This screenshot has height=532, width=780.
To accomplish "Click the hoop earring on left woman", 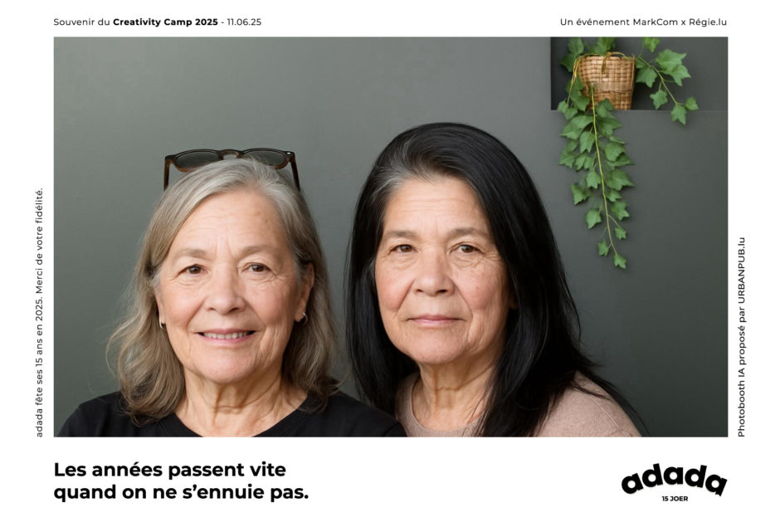I will (304, 320).
